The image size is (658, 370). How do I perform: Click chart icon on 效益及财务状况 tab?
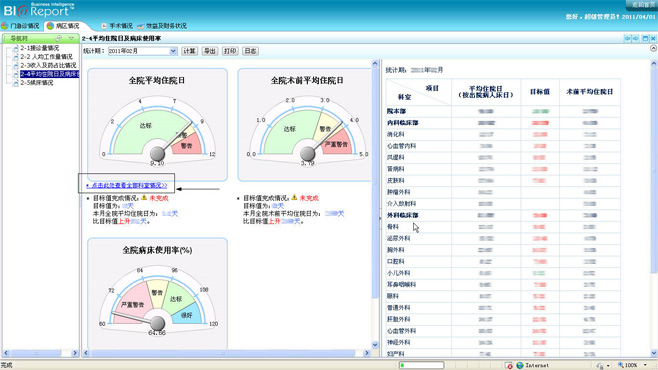pos(141,26)
